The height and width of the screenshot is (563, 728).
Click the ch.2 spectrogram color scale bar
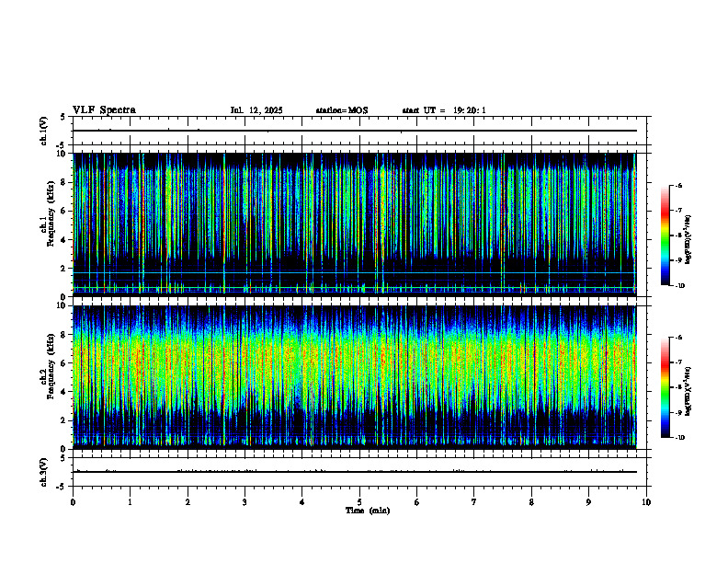665,387
